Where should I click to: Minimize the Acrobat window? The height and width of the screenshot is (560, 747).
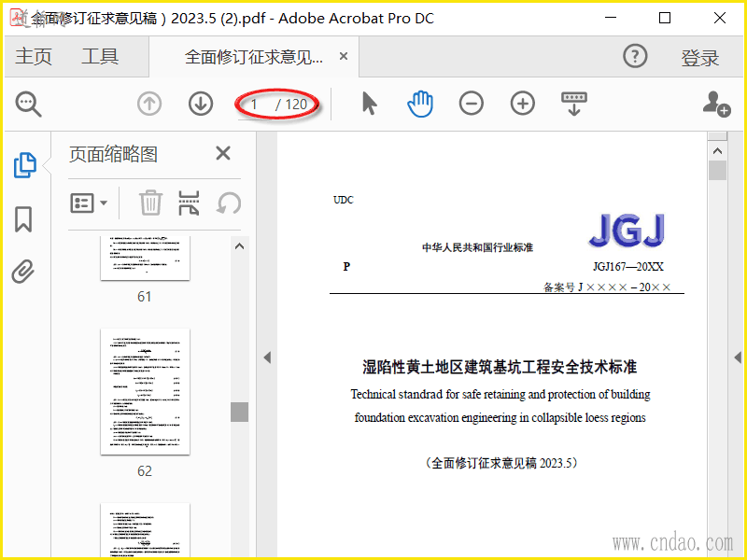pyautogui.click(x=611, y=18)
